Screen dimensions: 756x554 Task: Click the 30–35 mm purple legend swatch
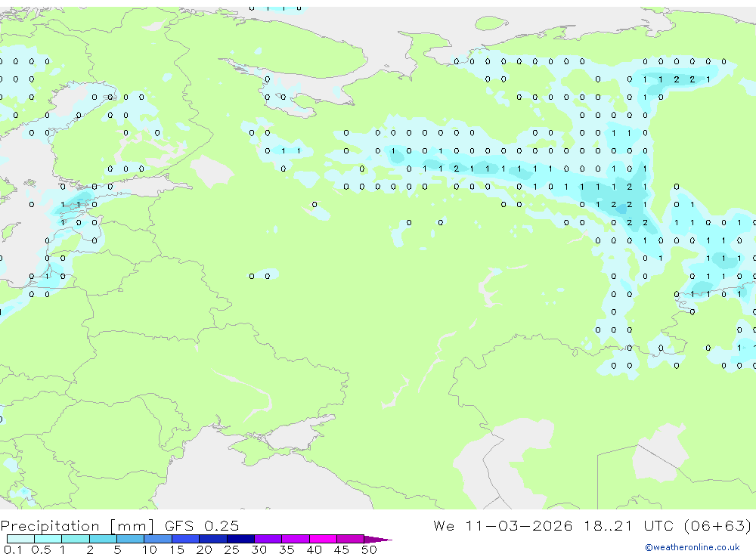pyautogui.click(x=268, y=539)
